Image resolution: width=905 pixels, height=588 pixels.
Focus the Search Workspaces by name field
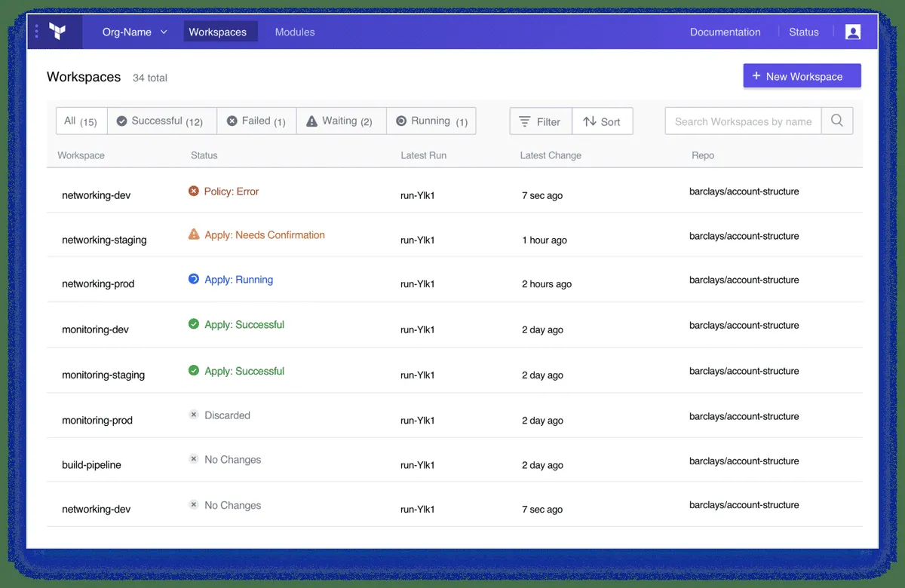[743, 121]
